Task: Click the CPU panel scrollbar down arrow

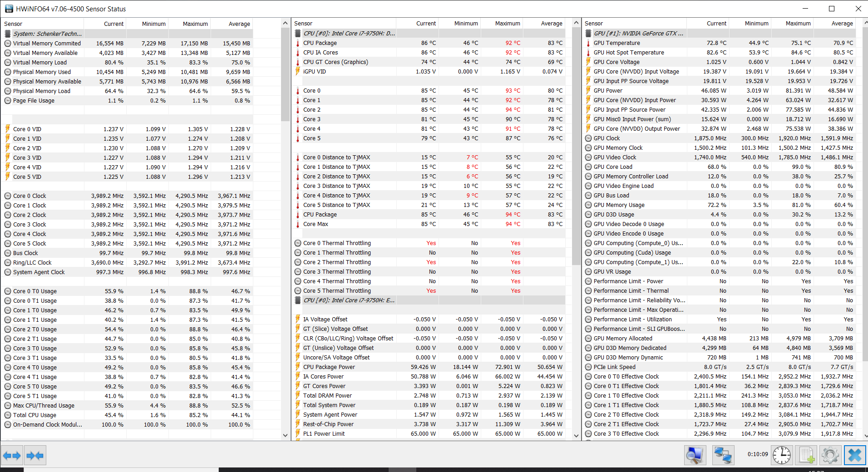Action: [576, 435]
